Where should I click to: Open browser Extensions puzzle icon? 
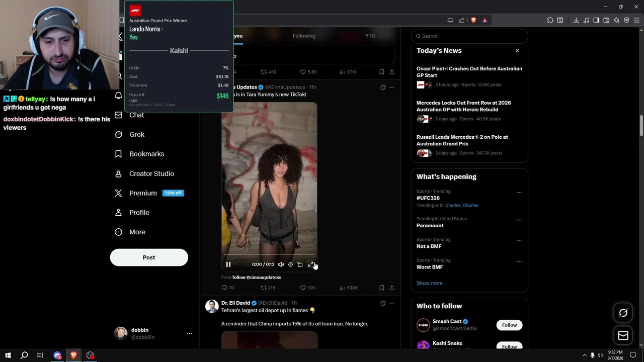click(550, 20)
